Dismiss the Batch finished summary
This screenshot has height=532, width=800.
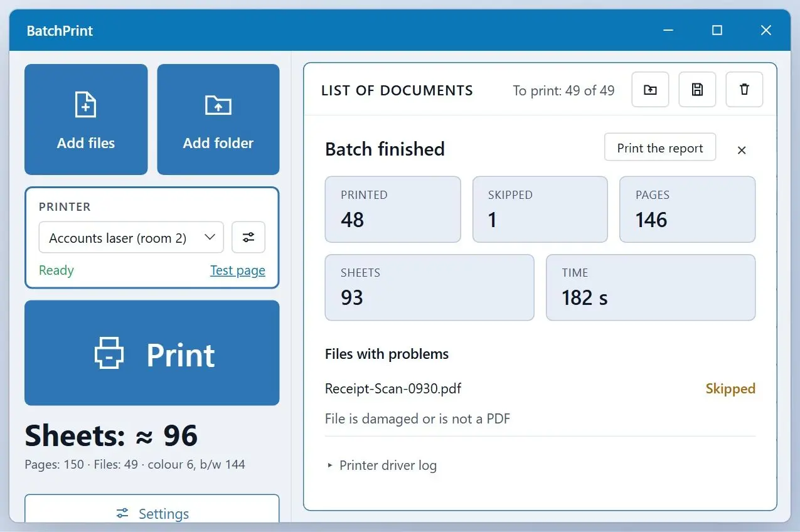(742, 150)
